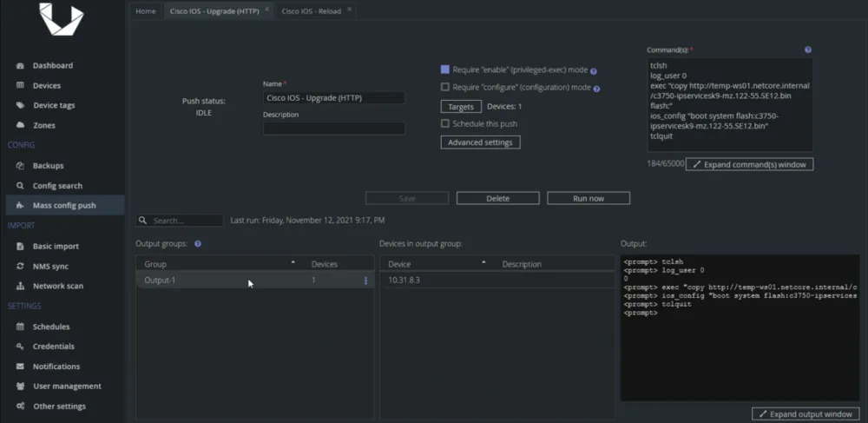
Task: Select the device 10.31.8.3 row
Action: click(x=497, y=281)
